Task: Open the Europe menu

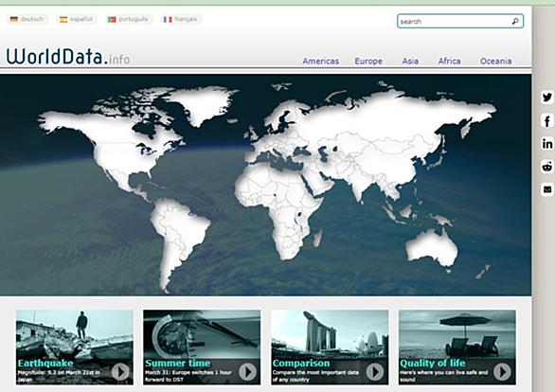Action: click(x=368, y=62)
